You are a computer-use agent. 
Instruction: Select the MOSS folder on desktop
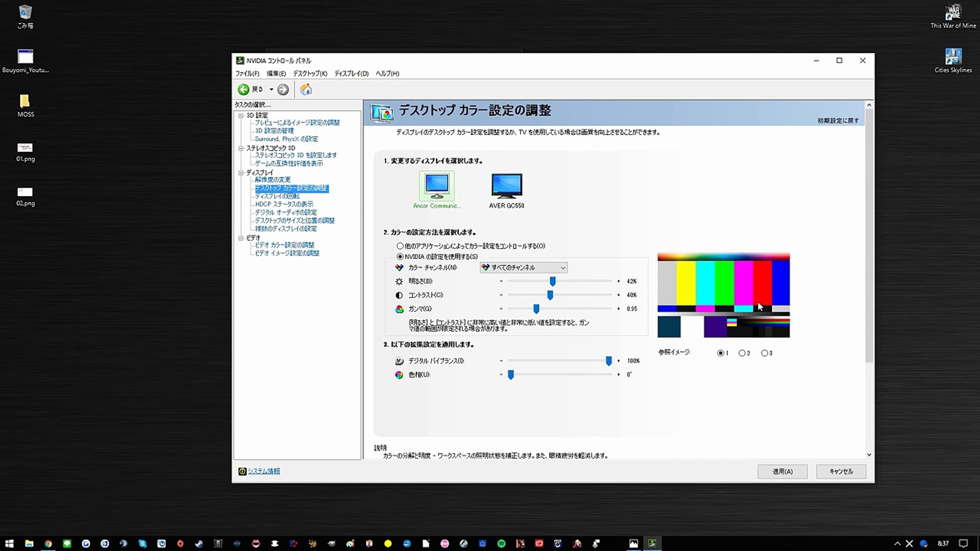(25, 106)
